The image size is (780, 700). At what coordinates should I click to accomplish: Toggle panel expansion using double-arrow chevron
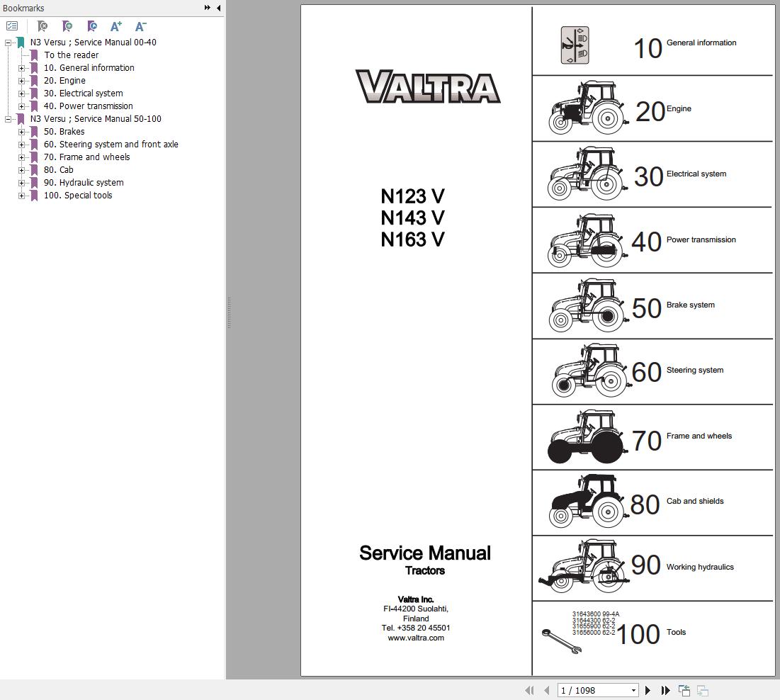click(205, 8)
